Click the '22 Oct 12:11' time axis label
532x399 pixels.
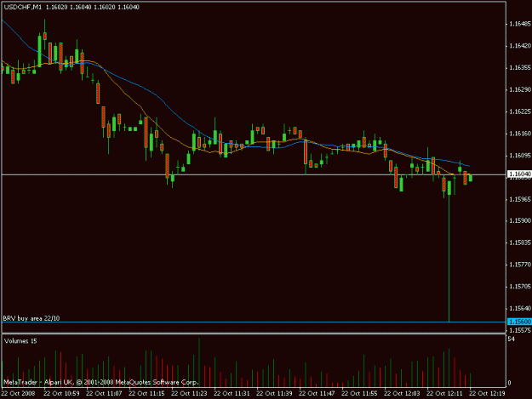click(x=444, y=394)
